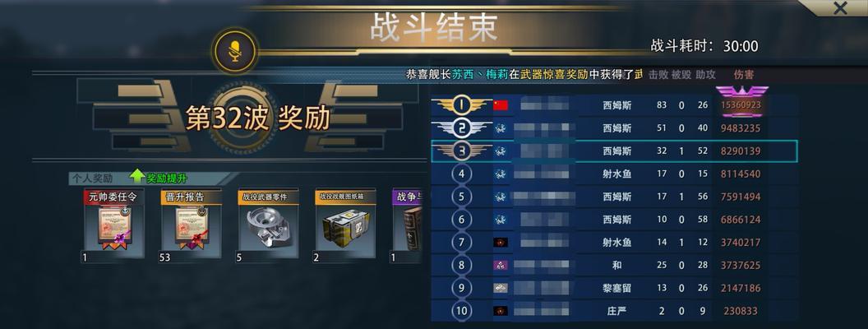Viewport: 868px width, 329px height.
Task: Select the 晋升报告 reward item
Action: [x=191, y=223]
